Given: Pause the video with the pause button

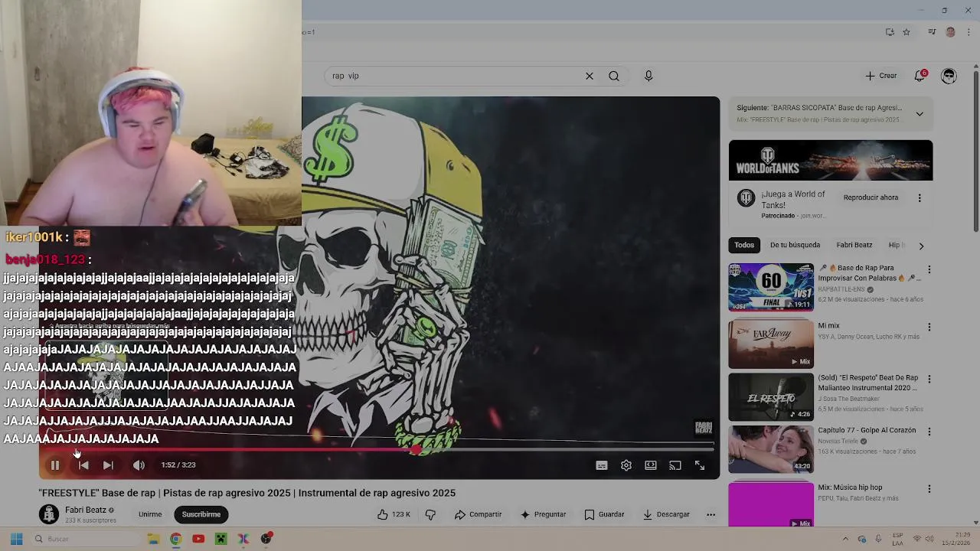Looking at the screenshot, I should click(x=55, y=465).
